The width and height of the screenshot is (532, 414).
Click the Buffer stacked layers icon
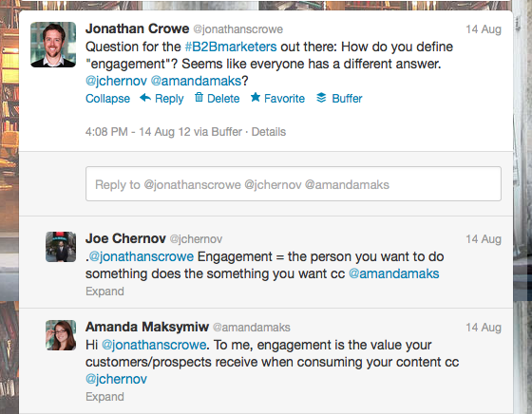tap(321, 98)
